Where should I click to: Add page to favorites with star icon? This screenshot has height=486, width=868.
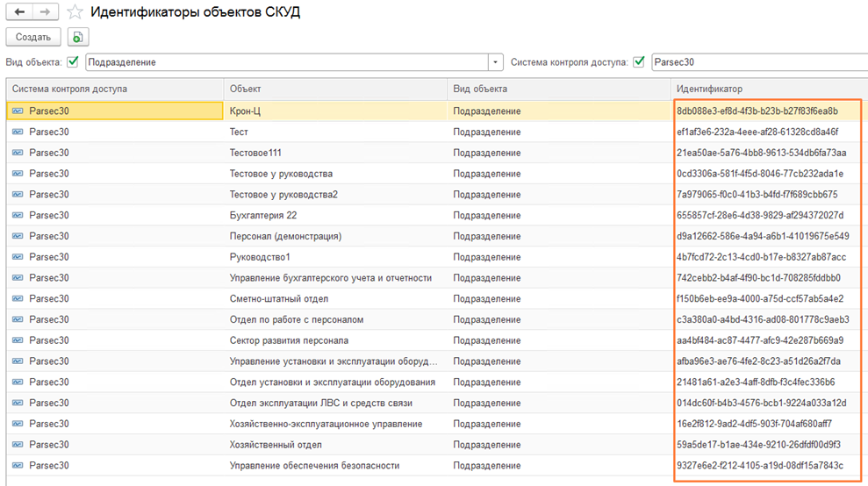75,12
